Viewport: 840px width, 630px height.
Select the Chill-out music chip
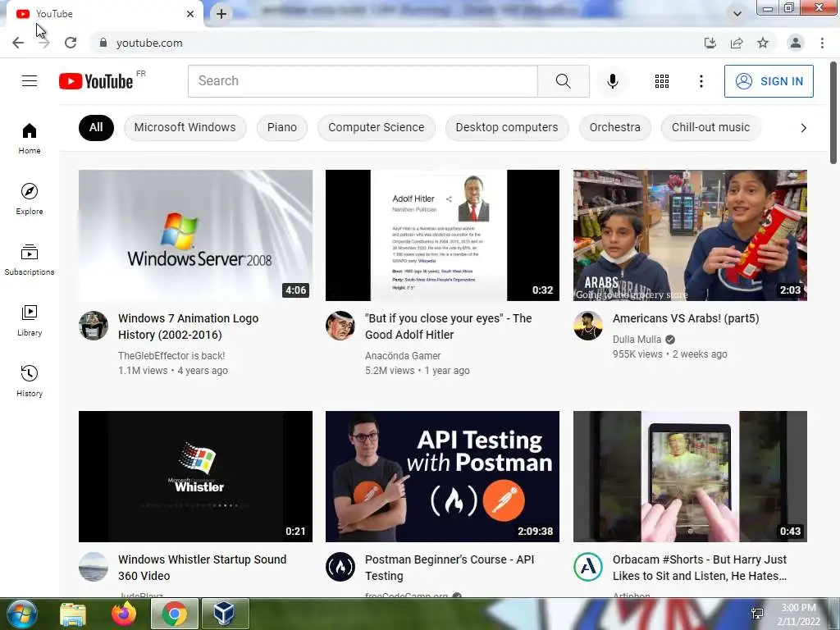(x=710, y=127)
